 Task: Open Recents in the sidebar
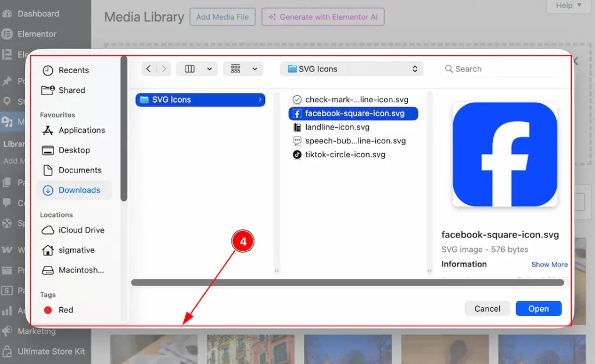(x=73, y=70)
